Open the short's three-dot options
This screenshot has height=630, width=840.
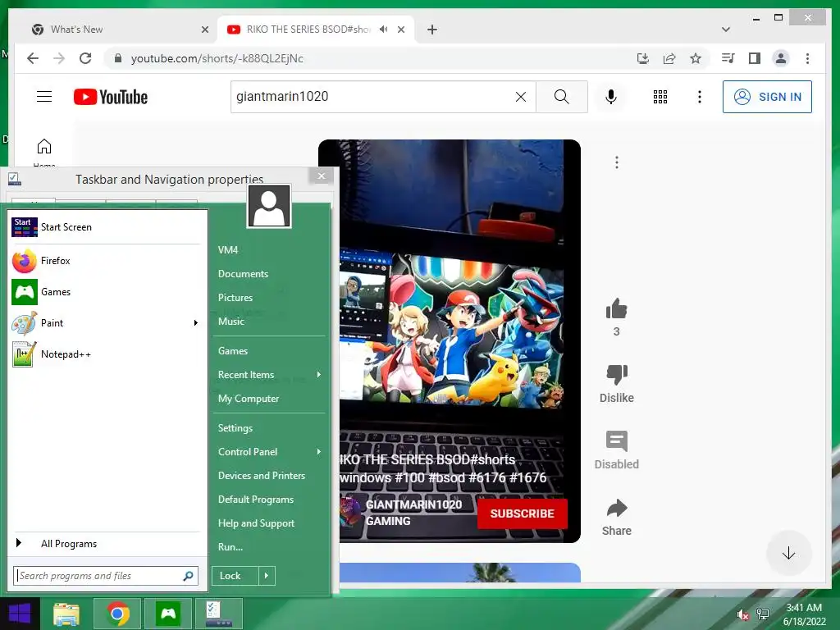pos(617,162)
